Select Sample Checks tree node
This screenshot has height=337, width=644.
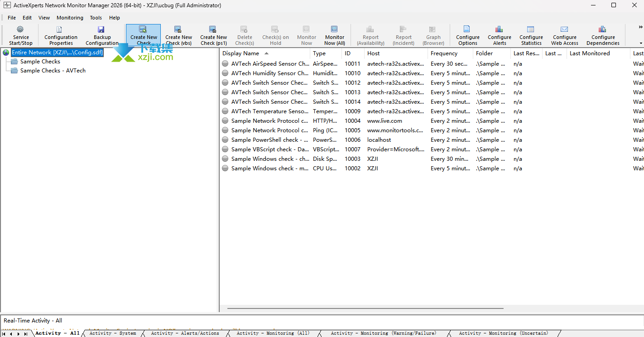point(40,62)
